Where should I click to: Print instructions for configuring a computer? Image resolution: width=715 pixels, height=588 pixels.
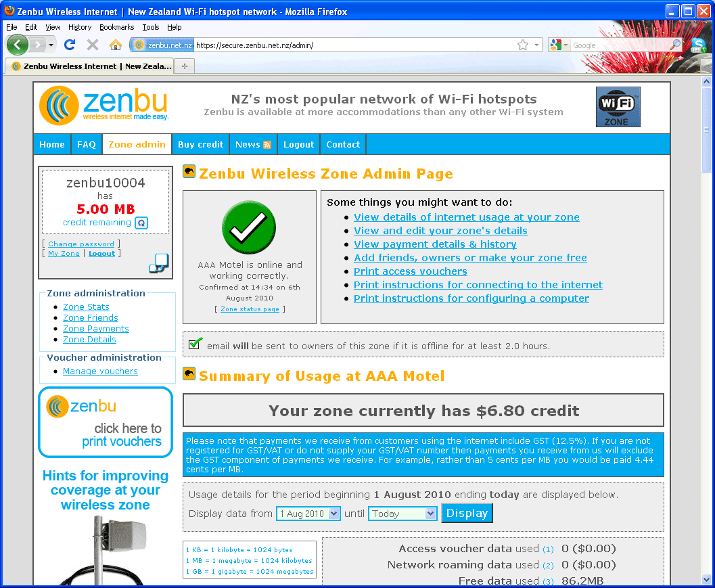coord(471,298)
